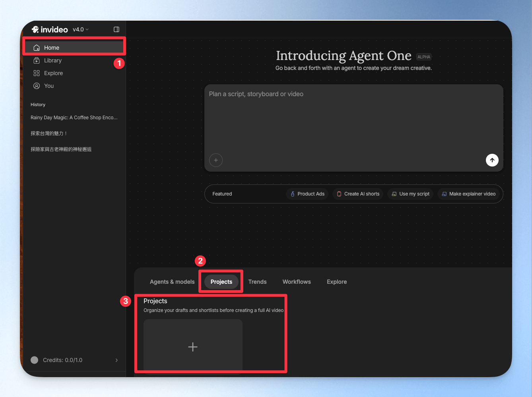The image size is (532, 397).
Task: Click the Projects section heading
Action: (x=155, y=301)
